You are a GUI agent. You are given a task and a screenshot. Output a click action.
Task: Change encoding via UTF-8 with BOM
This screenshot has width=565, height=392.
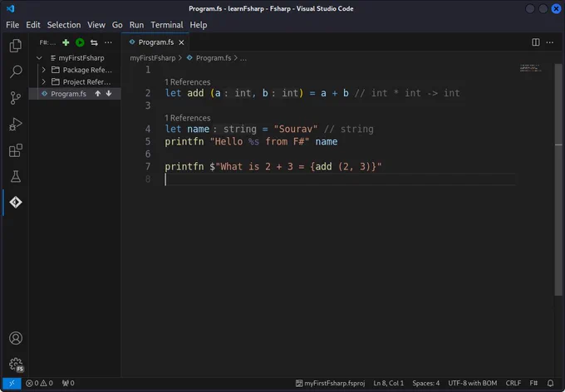pos(473,383)
